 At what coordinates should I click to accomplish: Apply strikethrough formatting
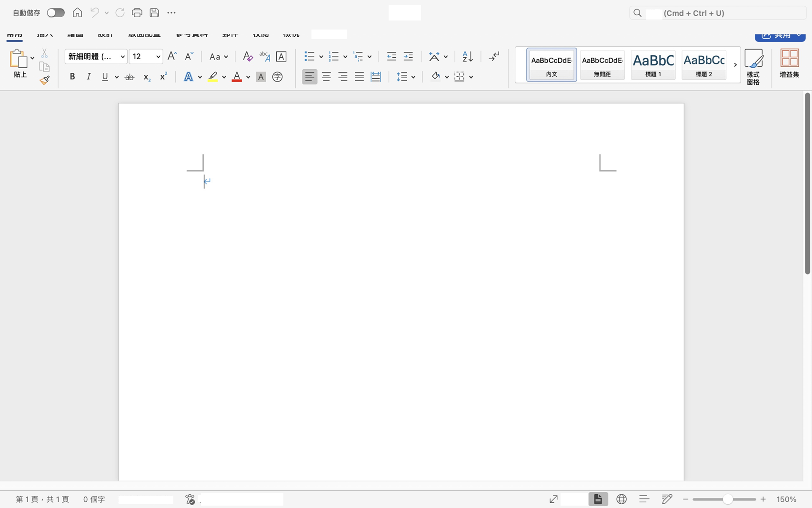point(130,77)
